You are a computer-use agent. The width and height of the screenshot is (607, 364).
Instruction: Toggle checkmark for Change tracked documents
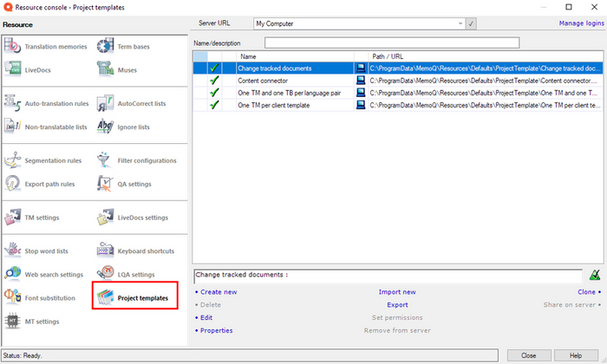(214, 68)
